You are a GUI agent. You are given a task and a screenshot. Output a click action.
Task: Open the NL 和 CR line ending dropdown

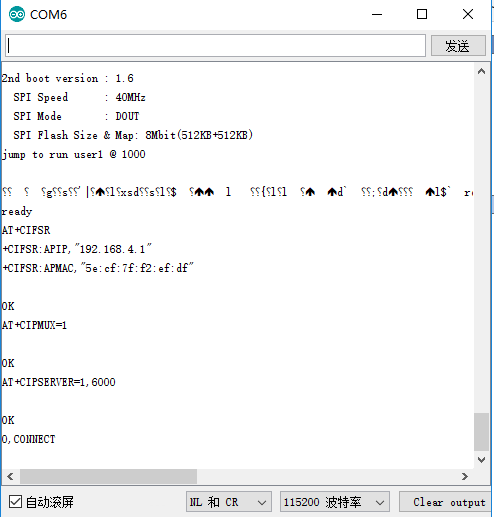click(229, 502)
